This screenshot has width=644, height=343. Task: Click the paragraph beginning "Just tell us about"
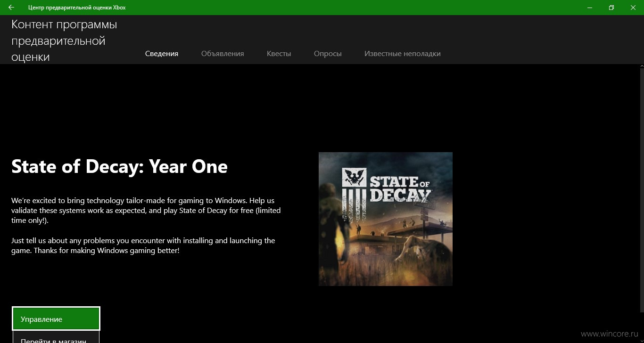pyautogui.click(x=143, y=245)
